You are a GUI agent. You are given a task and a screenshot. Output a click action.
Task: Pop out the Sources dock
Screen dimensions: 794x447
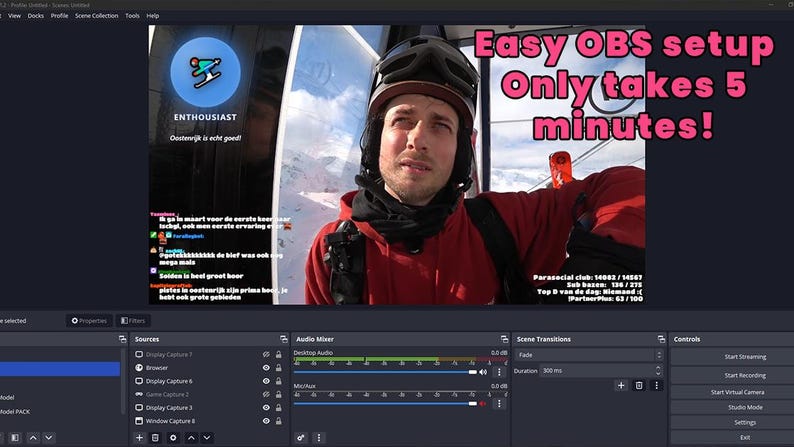point(284,339)
